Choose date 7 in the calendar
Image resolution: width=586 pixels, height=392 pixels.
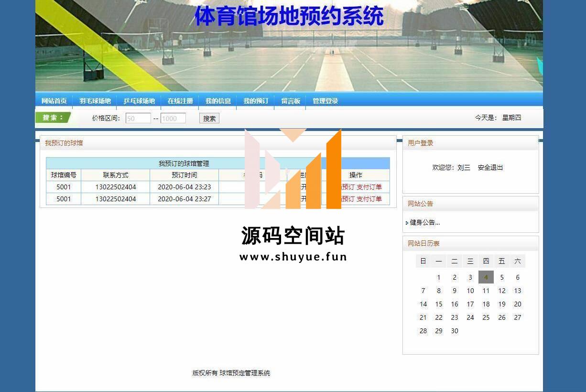423,291
